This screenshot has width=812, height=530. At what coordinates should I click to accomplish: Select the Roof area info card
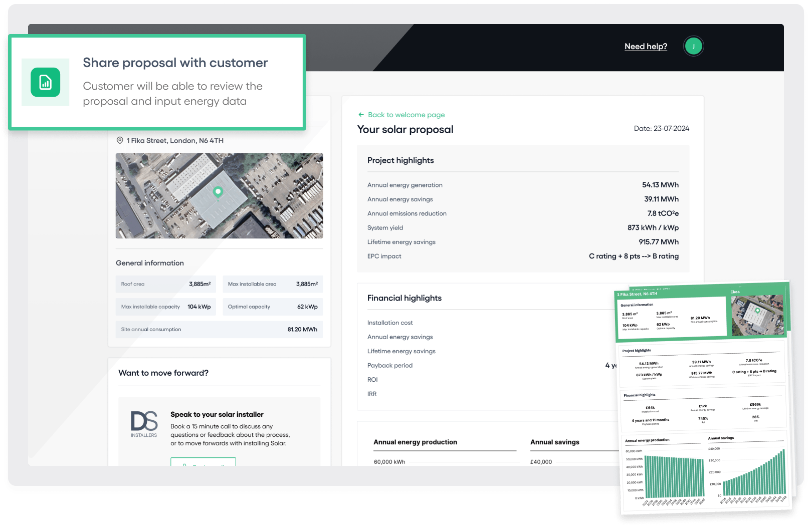pyautogui.click(x=165, y=284)
